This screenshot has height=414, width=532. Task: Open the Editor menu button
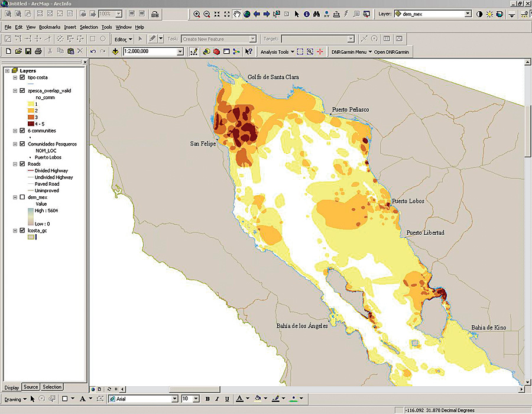[122, 39]
